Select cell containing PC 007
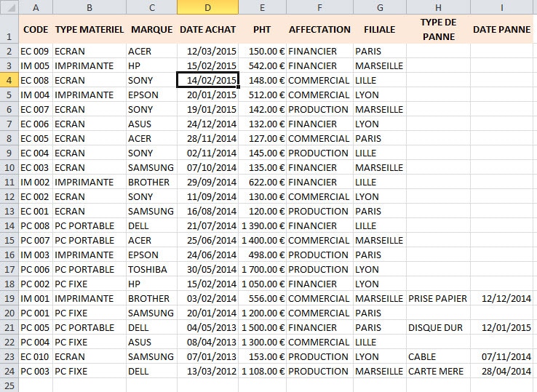 click(x=36, y=240)
